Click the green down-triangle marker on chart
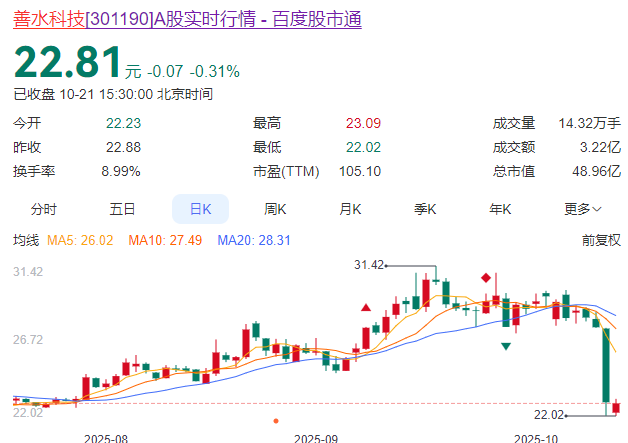The height and width of the screenshot is (443, 628). point(506,346)
